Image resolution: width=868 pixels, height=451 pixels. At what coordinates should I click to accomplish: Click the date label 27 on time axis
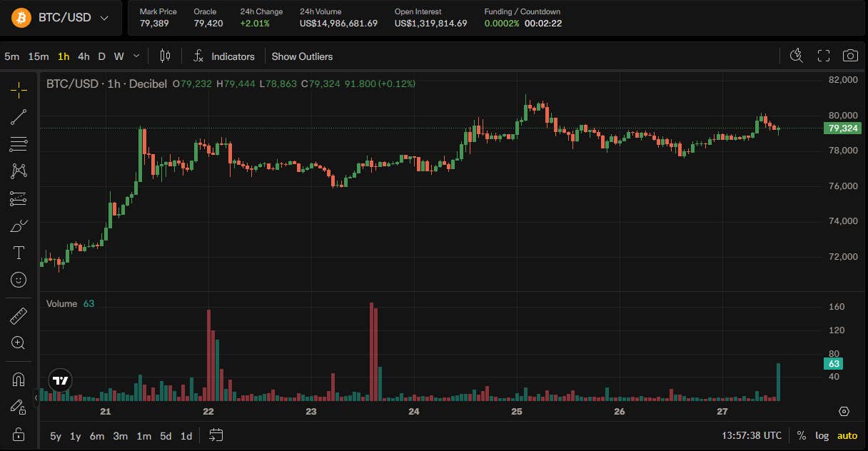pyautogui.click(x=722, y=412)
